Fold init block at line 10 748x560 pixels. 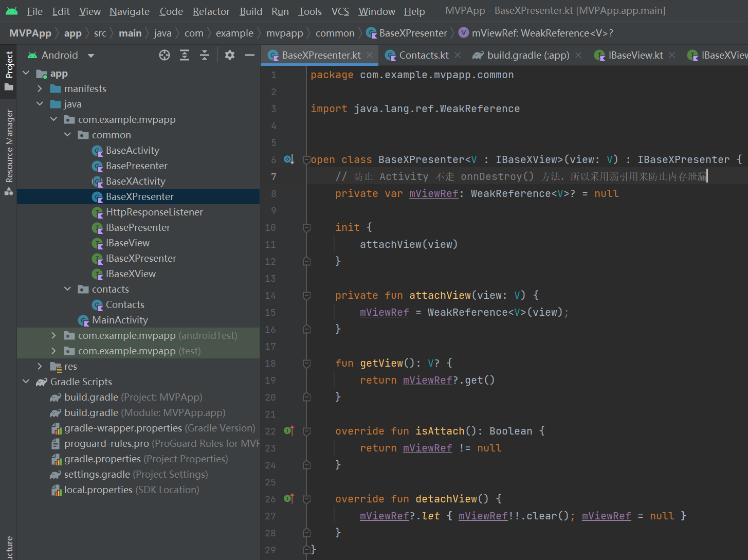(307, 227)
